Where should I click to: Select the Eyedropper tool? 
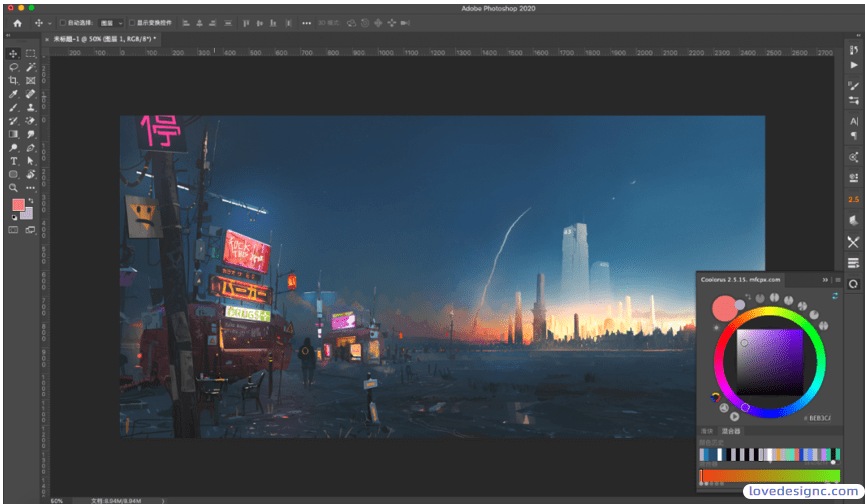(x=14, y=94)
